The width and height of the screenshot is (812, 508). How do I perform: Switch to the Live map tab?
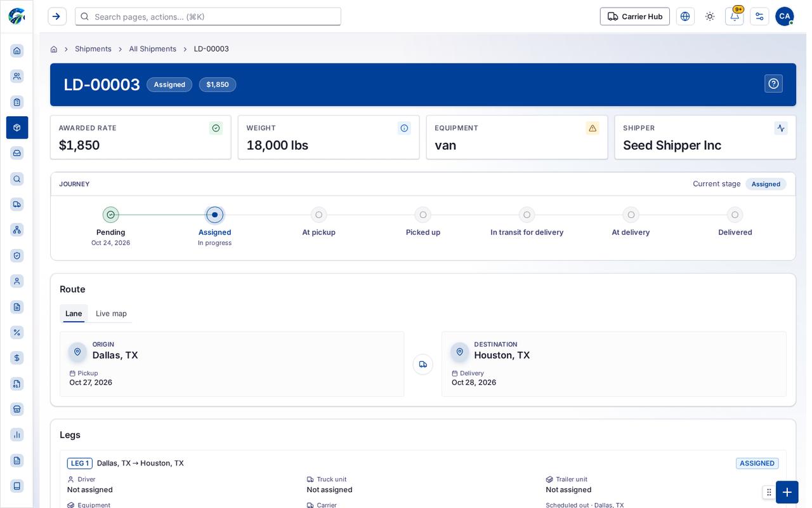pyautogui.click(x=111, y=314)
